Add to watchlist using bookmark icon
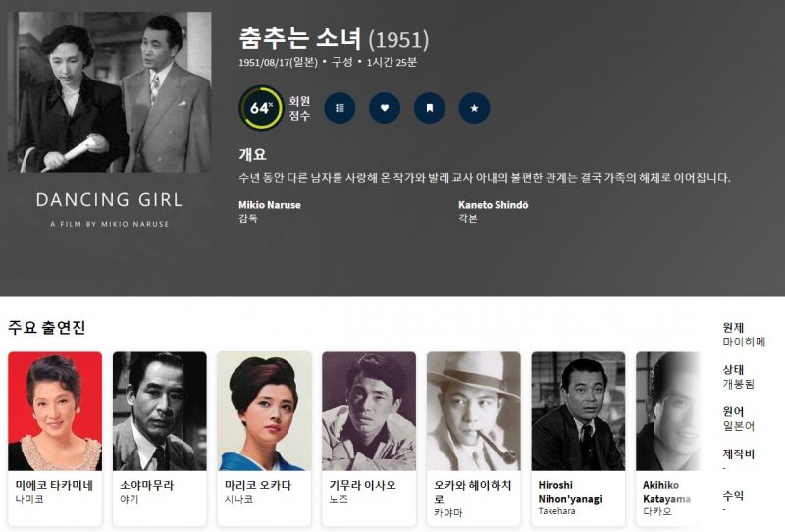785x532 pixels. 430,108
